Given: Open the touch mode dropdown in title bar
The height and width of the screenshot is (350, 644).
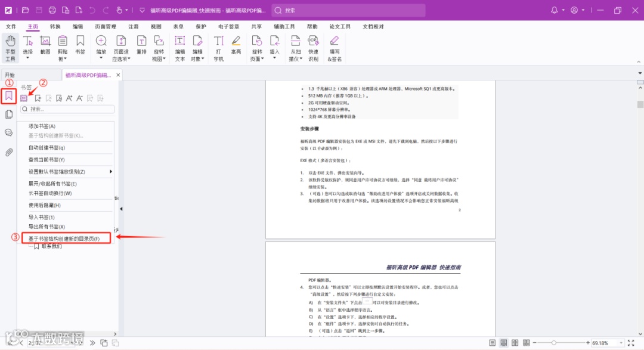Looking at the screenshot, I should 126,10.
